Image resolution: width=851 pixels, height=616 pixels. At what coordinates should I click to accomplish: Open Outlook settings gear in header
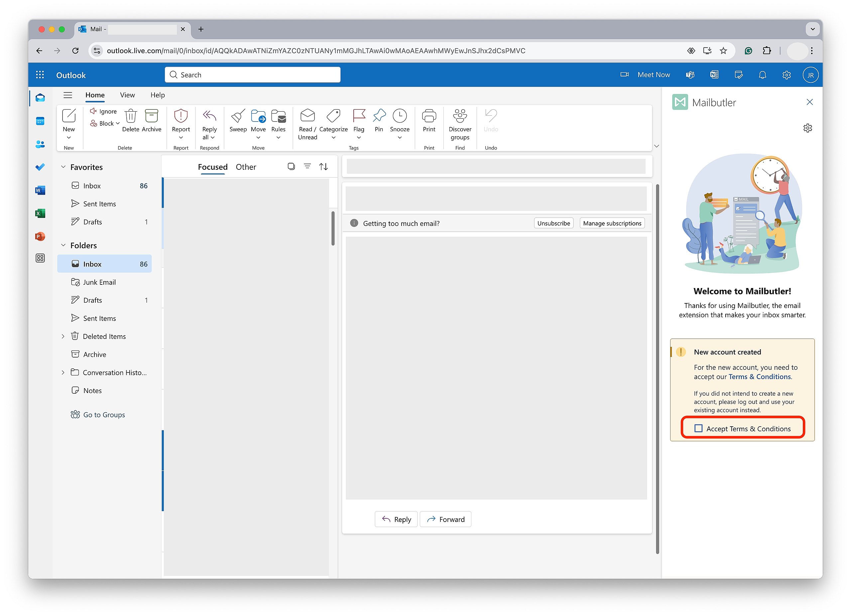tap(787, 75)
